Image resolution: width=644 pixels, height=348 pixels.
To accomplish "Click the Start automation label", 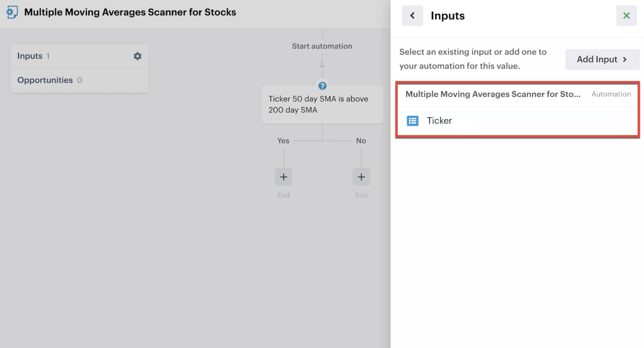I will [x=322, y=46].
